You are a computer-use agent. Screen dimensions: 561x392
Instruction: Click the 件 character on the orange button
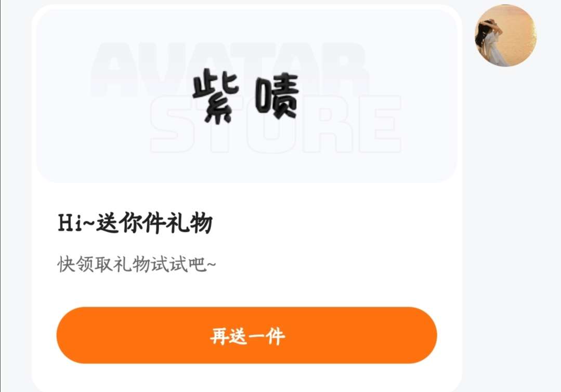click(276, 336)
